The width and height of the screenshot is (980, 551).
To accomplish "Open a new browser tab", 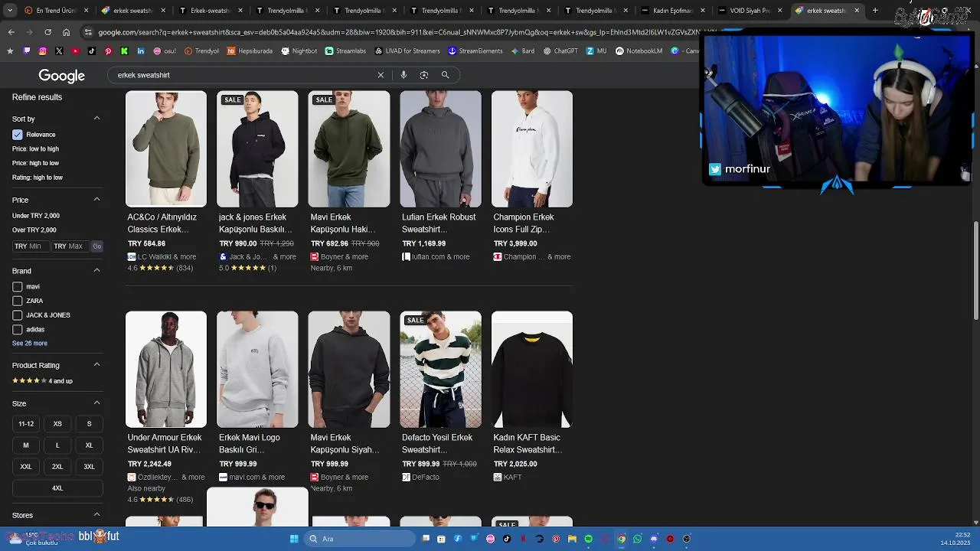I will (x=875, y=11).
